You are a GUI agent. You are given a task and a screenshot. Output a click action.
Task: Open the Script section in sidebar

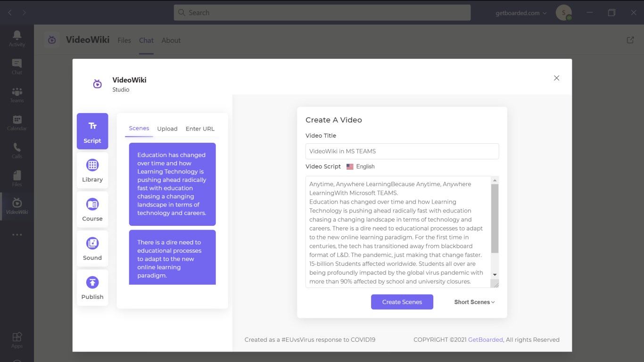click(x=92, y=131)
